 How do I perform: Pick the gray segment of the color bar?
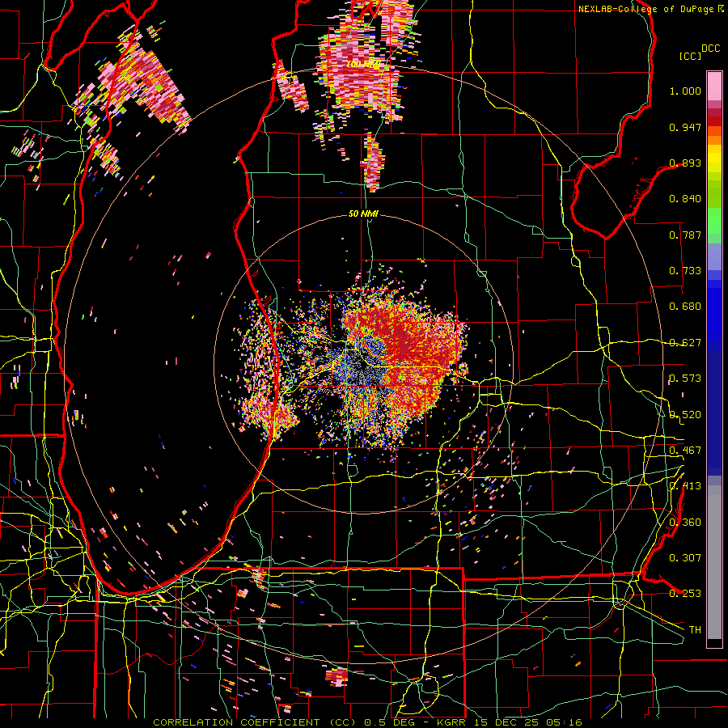714,562
